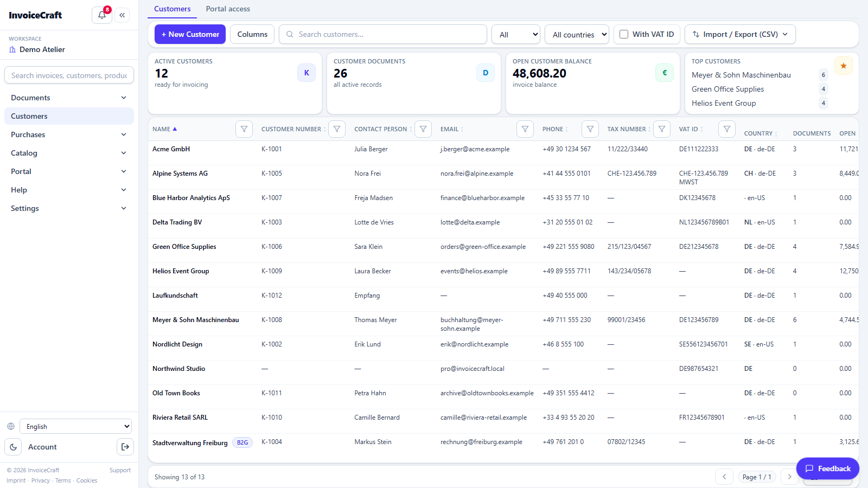Open the Northwind Studio row
Image resolution: width=868 pixels, height=488 pixels.
pos(503,373)
